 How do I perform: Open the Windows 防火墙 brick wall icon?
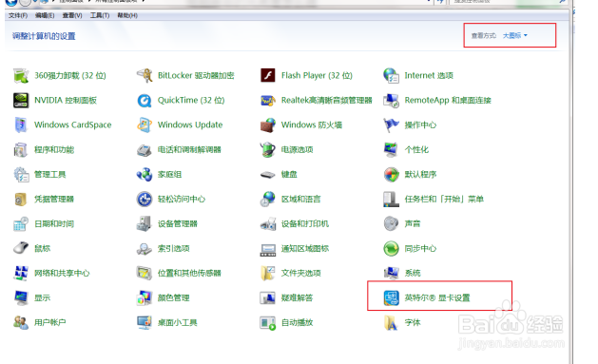point(268,125)
